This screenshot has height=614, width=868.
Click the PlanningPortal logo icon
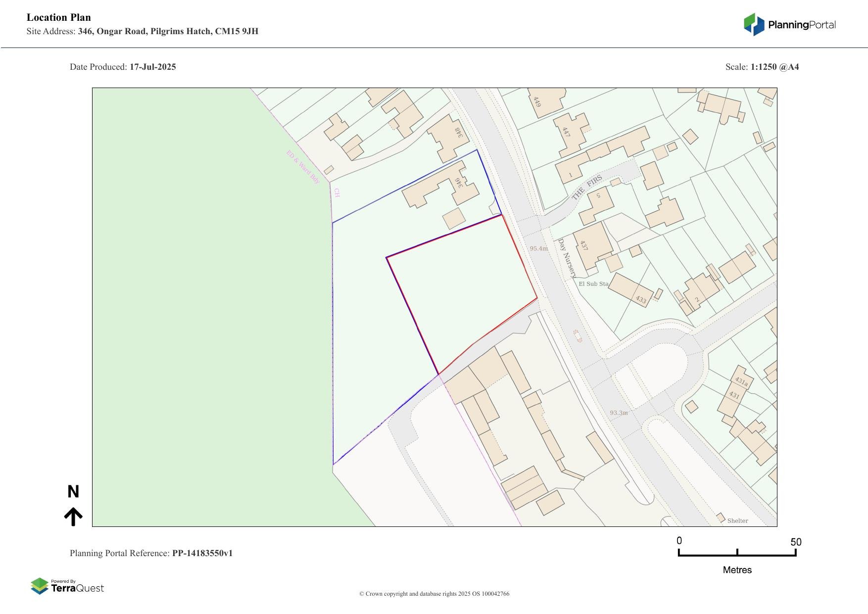coord(754,24)
